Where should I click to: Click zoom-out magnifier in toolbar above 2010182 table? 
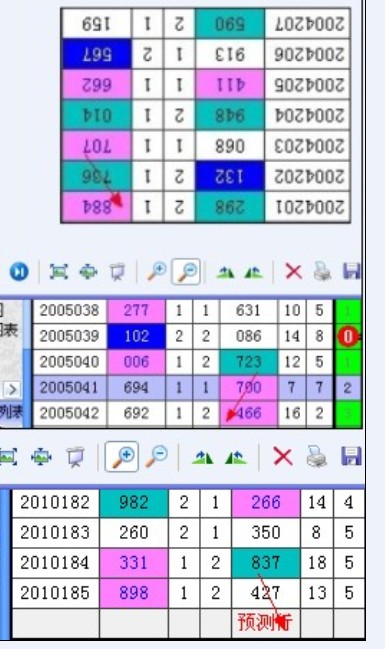point(156,457)
